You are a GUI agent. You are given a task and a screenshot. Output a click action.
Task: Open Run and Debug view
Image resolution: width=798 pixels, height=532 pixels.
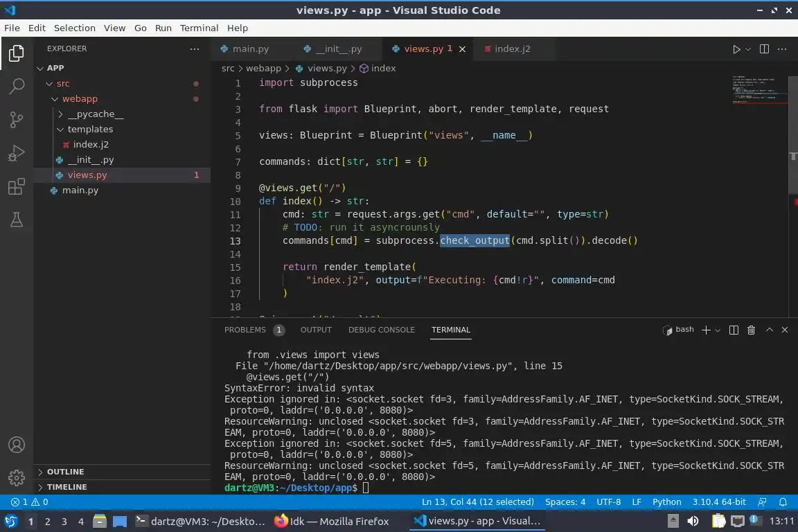pyautogui.click(x=17, y=153)
